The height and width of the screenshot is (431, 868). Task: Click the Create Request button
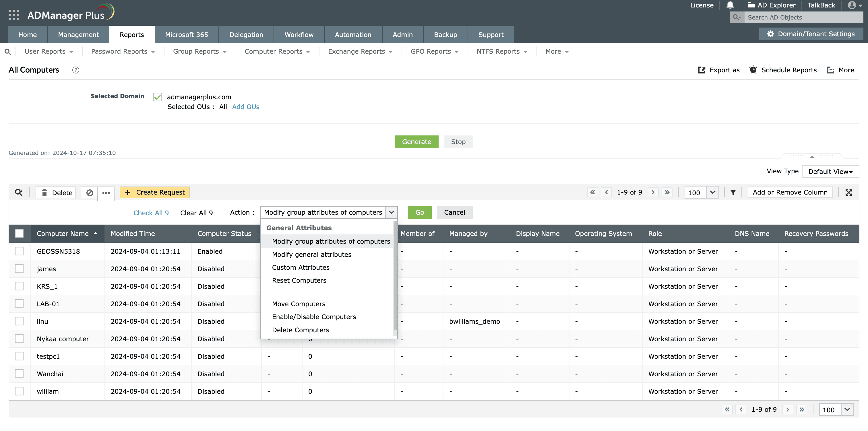coord(155,192)
